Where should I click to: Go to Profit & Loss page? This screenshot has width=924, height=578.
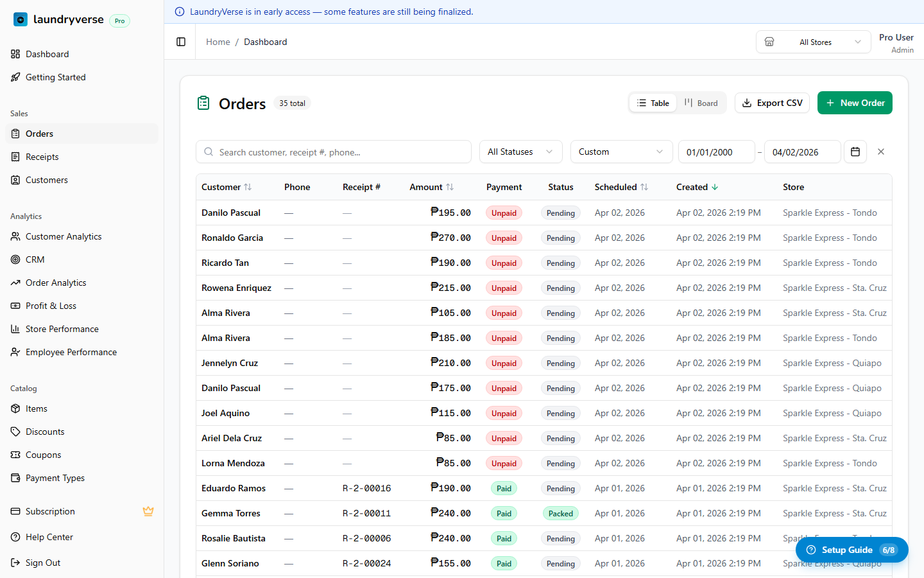click(51, 306)
